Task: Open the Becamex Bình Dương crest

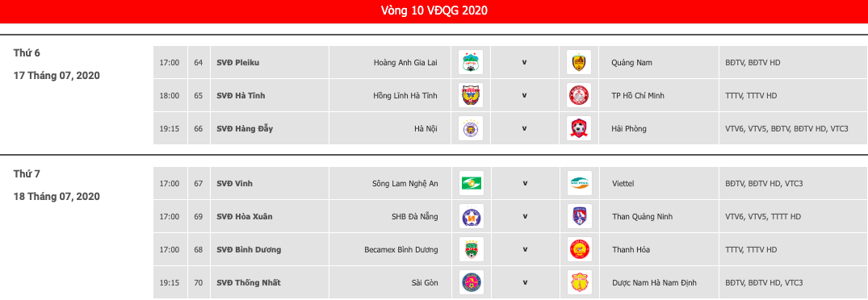Action: pos(471,250)
